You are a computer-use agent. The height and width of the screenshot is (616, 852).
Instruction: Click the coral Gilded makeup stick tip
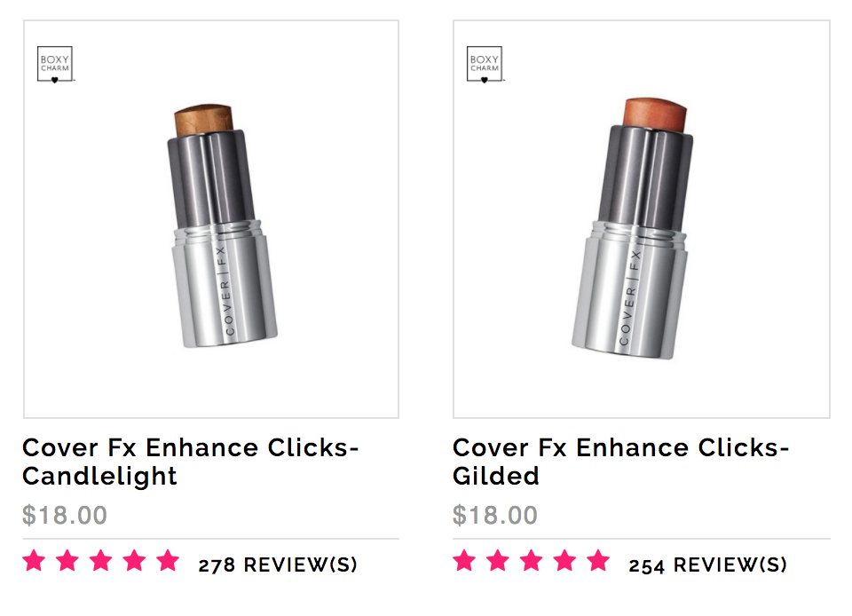tap(655, 114)
